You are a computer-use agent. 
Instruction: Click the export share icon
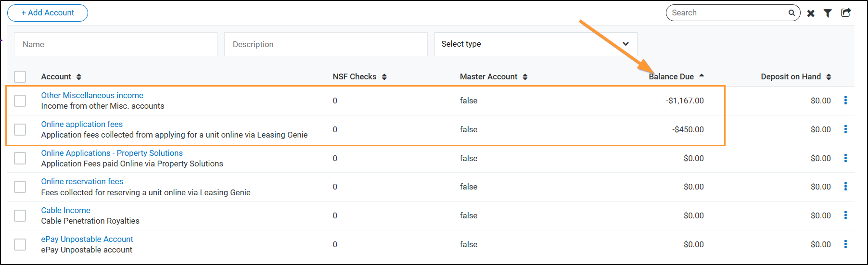click(x=846, y=13)
